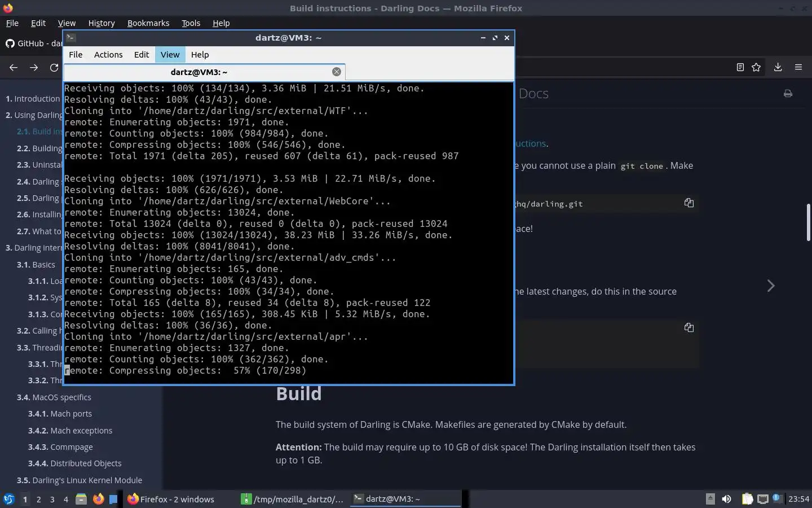Viewport: 812px width, 508px height.
Task: Open 2.7. What to sidebar entry
Action: [x=39, y=231]
